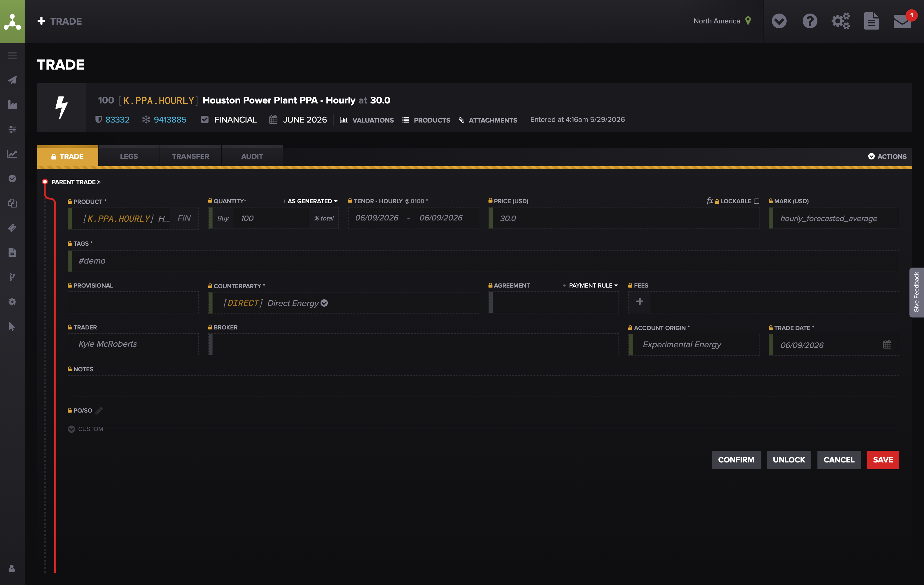The width and height of the screenshot is (924, 585).
Task: Switch to the TRANSFER tab
Action: click(190, 156)
